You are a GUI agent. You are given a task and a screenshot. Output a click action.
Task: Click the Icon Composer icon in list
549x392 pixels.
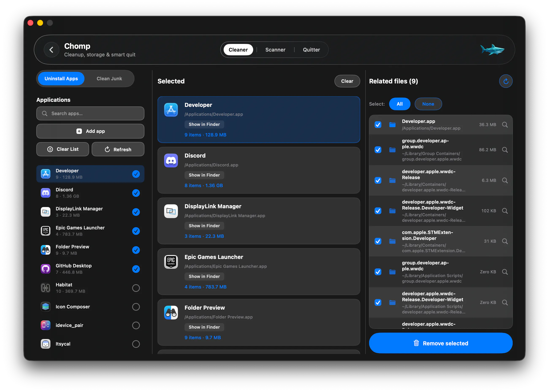[46, 307]
